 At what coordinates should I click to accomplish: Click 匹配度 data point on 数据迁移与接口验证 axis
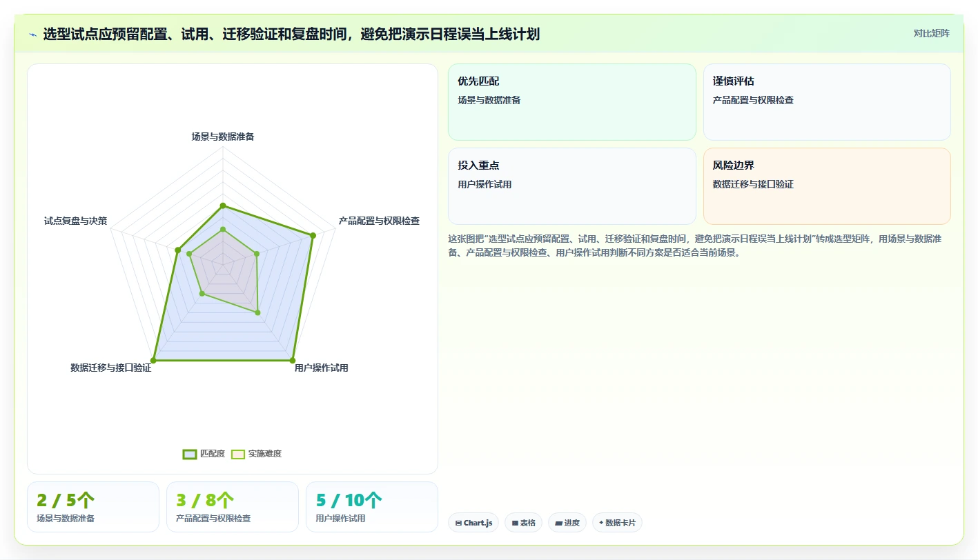[153, 360]
